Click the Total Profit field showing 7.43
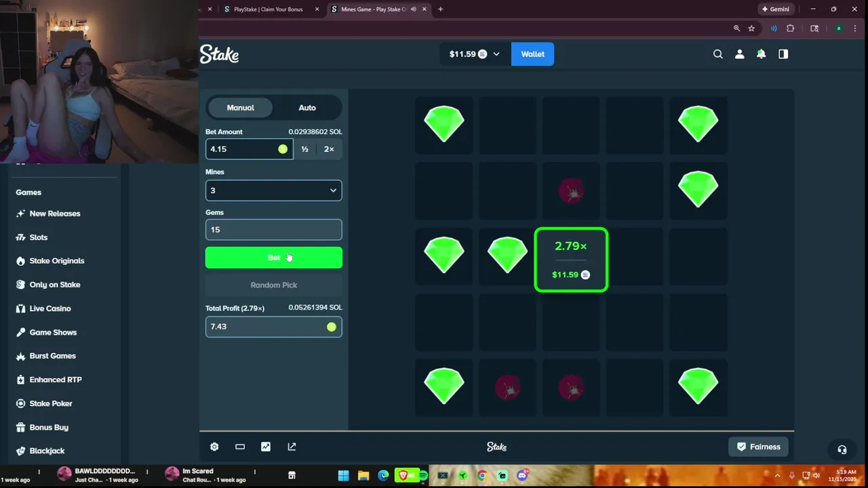This screenshot has width=868, height=488. 274,327
